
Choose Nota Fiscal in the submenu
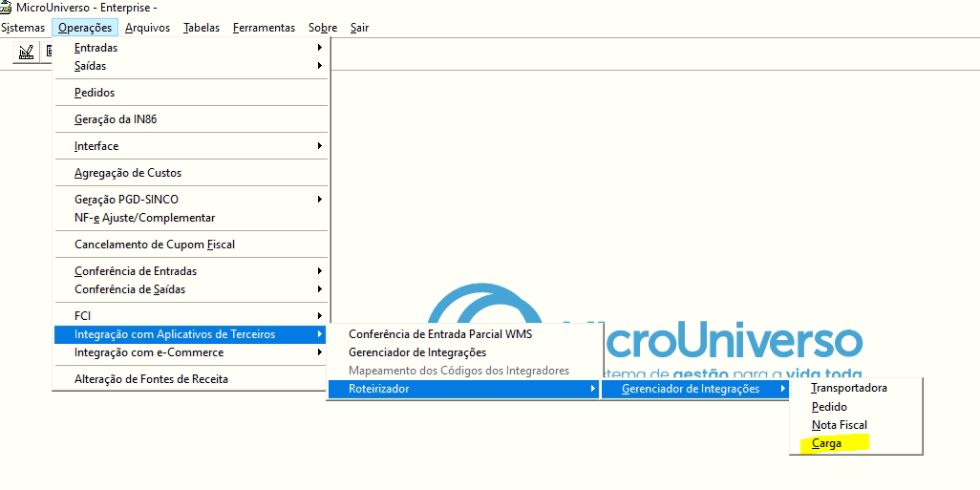point(856,425)
